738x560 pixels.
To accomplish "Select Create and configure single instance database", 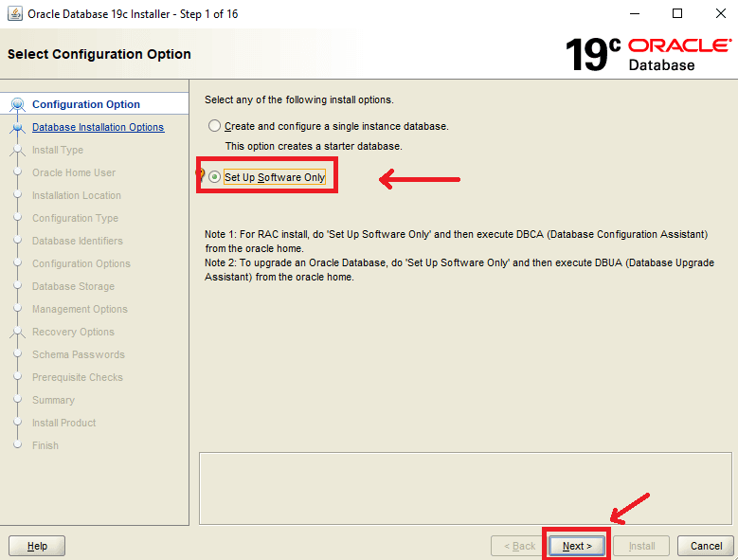I will (215, 126).
